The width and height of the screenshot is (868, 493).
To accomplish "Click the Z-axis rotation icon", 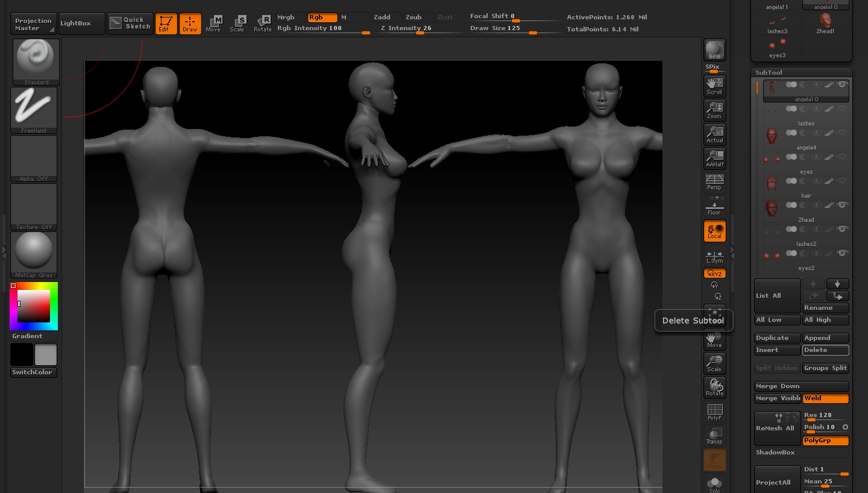I will coord(718,296).
